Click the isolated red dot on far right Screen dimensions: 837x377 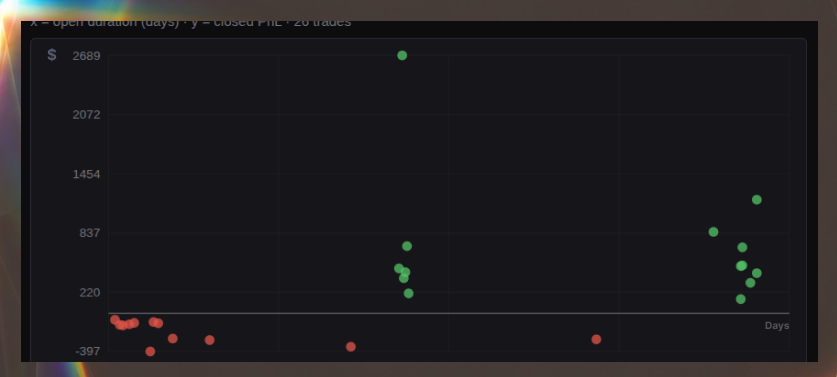tap(596, 340)
